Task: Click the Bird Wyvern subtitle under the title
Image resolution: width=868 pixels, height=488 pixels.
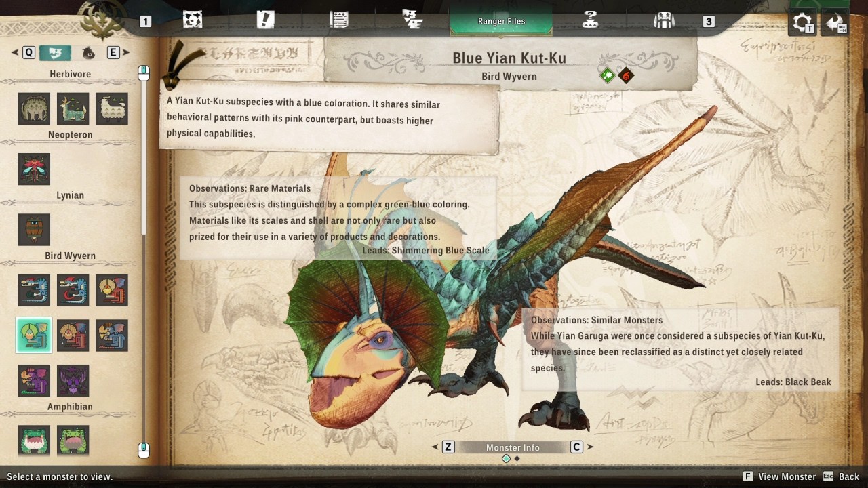Action: pos(509,77)
